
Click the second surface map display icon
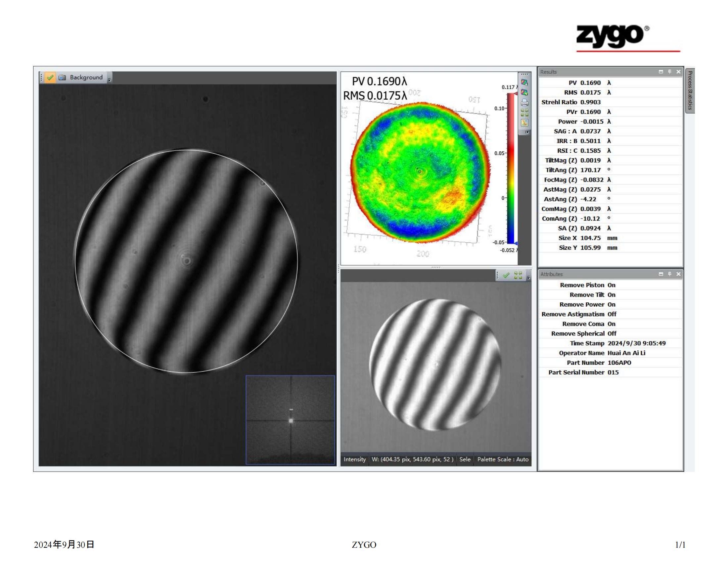[524, 92]
